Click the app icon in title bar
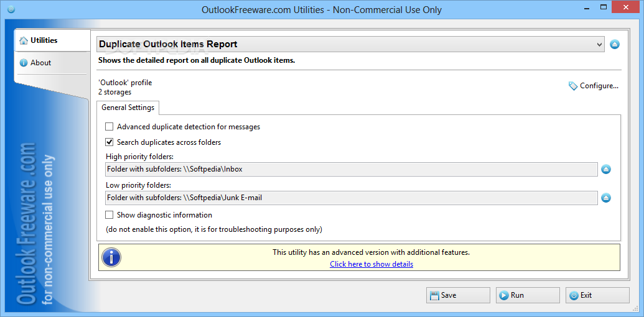This screenshot has width=644, height=317. 11,9
